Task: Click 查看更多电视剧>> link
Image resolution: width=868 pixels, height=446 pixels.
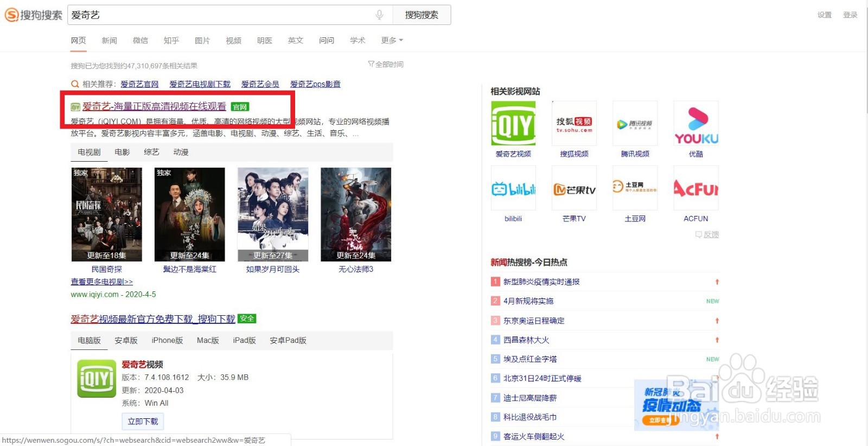Action: tap(101, 282)
